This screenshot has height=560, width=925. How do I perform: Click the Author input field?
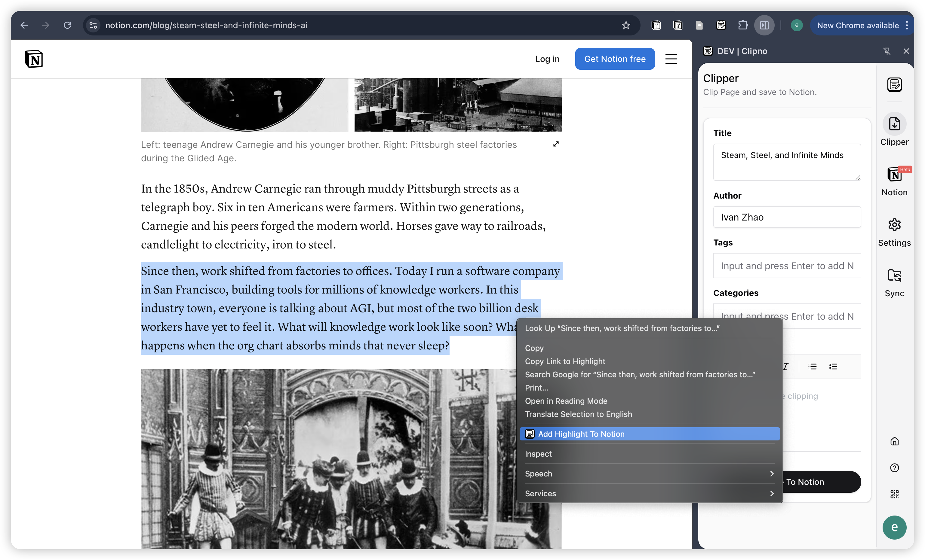click(x=787, y=217)
